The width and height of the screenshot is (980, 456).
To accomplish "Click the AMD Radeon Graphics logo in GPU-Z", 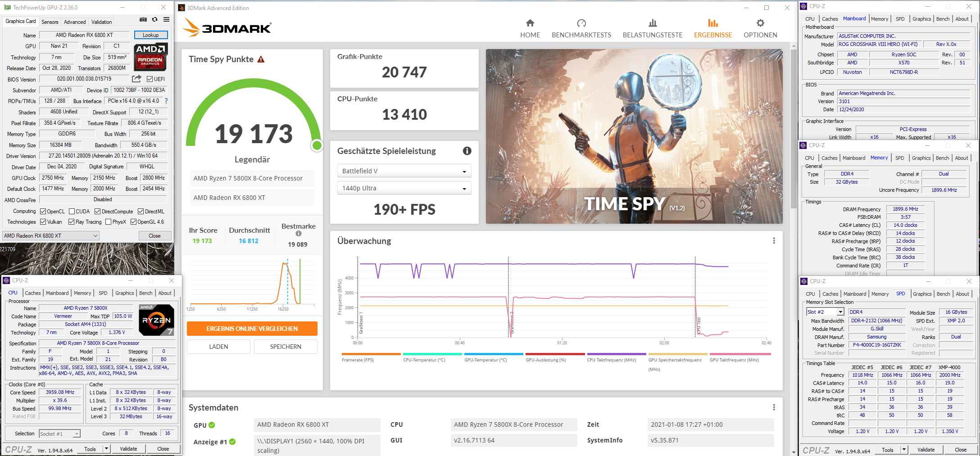I will coord(151,57).
